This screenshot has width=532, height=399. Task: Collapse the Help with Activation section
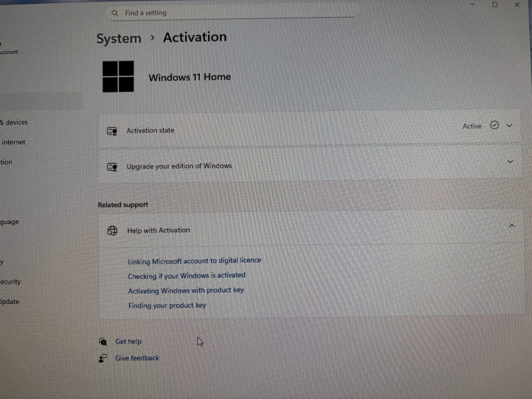[512, 226]
